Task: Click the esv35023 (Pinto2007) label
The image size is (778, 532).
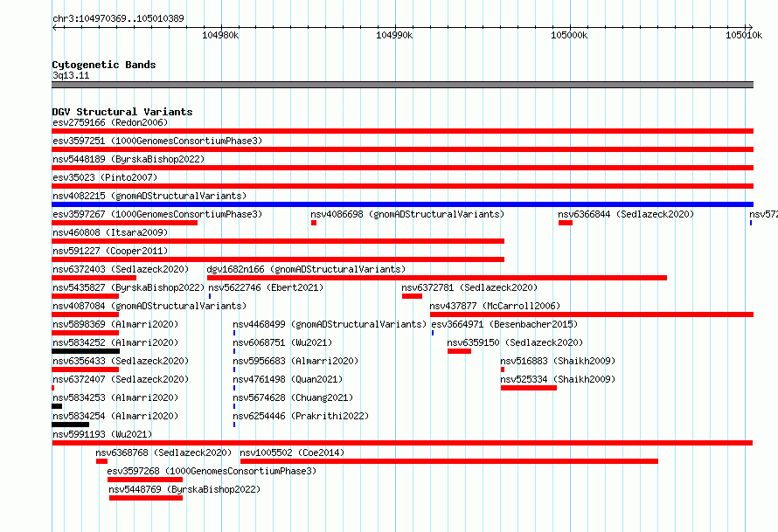Action: 105,177
